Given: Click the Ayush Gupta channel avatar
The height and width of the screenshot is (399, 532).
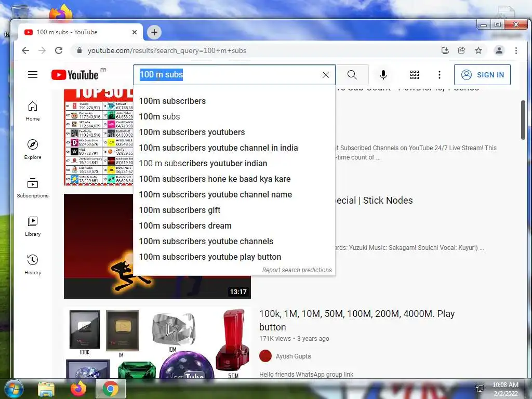Looking at the screenshot, I should (x=265, y=356).
